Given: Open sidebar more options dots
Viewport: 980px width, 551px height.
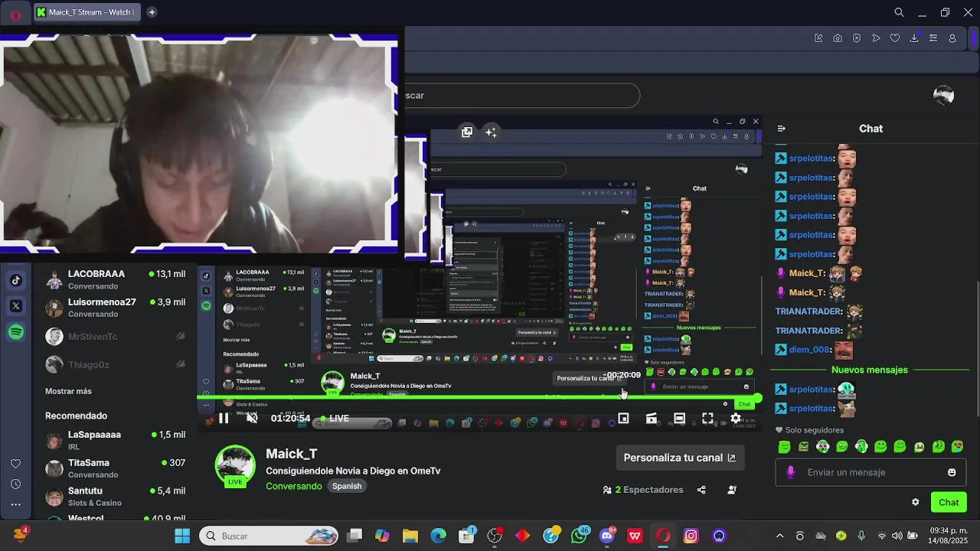Looking at the screenshot, I should [15, 504].
